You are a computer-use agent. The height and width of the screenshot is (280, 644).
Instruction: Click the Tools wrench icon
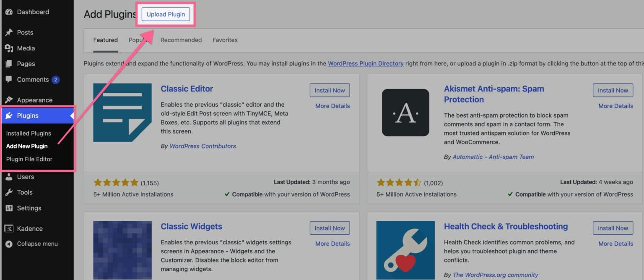coord(9,192)
